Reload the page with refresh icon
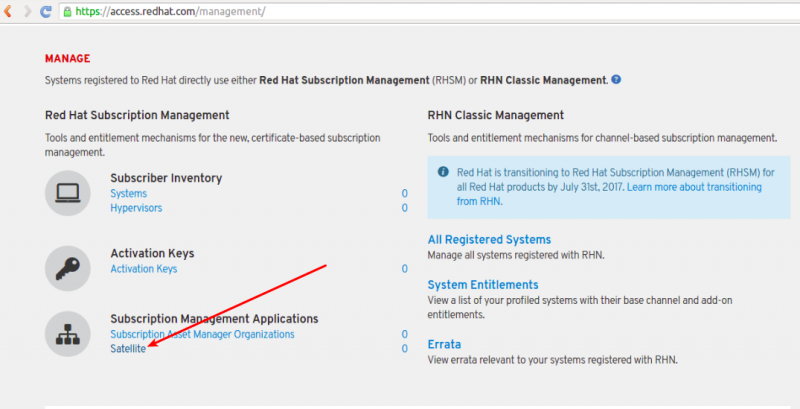Viewport: 800px width, 409px height. pyautogui.click(x=46, y=11)
